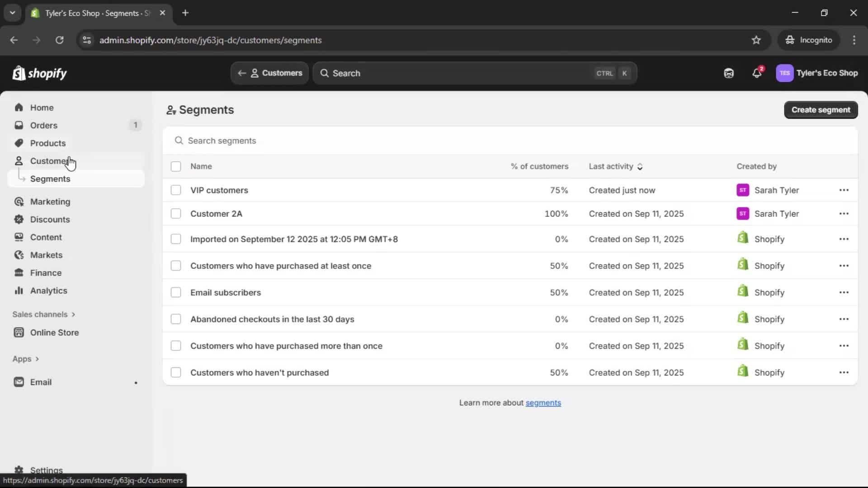
Task: Open Shopify notifications bell
Action: [757, 73]
